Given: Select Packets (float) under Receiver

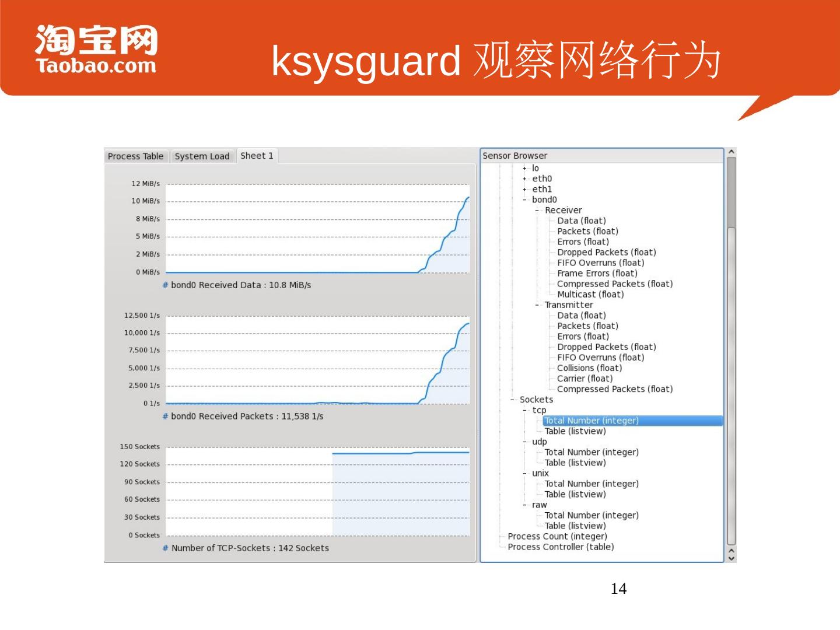Looking at the screenshot, I should pyautogui.click(x=587, y=232).
